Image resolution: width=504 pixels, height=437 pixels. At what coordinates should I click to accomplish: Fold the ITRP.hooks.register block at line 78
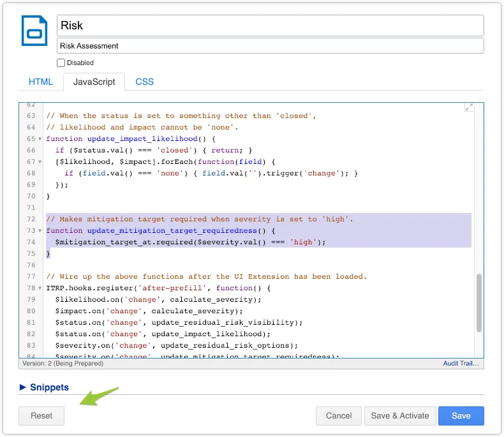pos(40,288)
